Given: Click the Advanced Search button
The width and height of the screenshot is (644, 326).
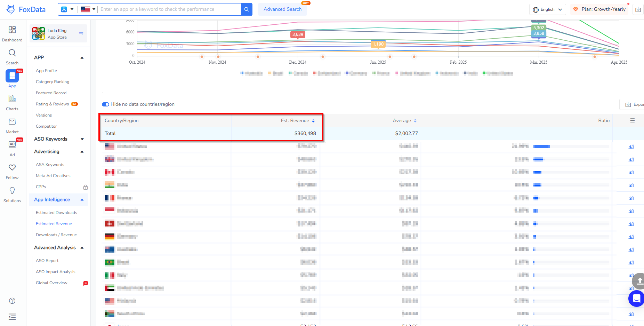Looking at the screenshot, I should point(282,9).
